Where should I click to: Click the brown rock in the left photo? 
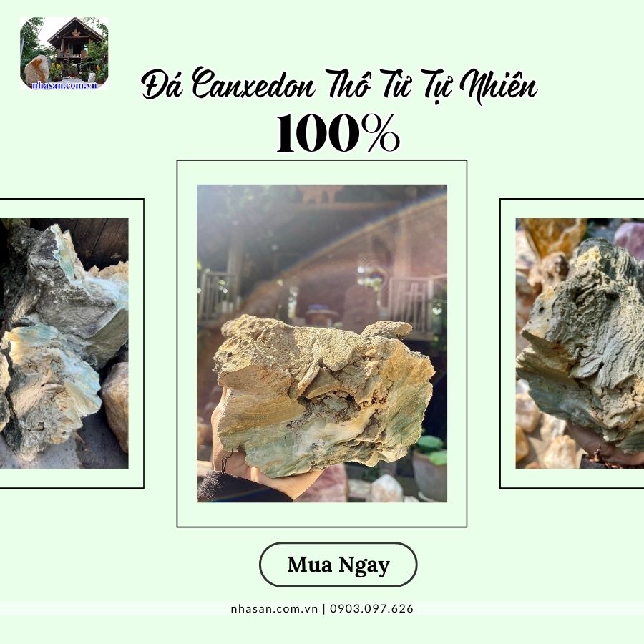point(115,406)
